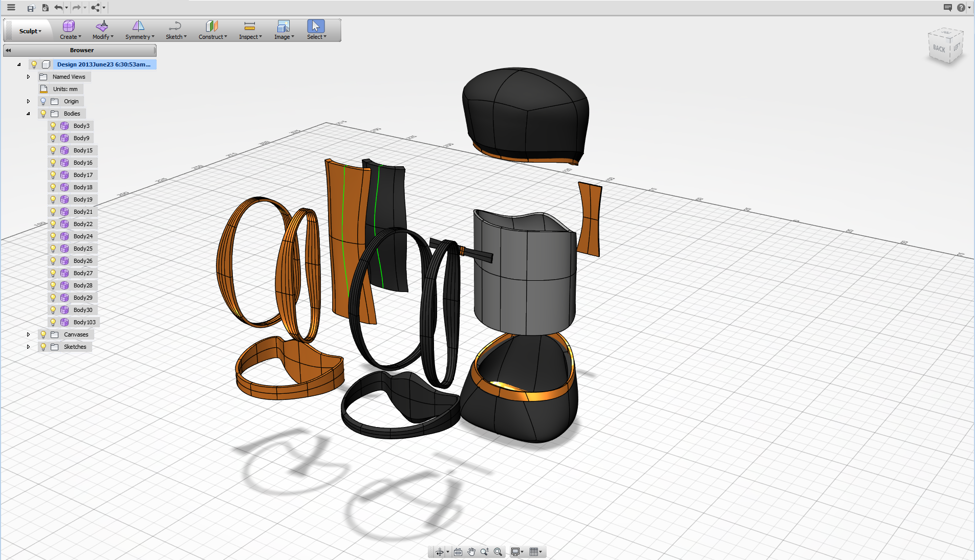Expand the Sketches folder
Viewport: 975px width, 560px height.
point(28,347)
